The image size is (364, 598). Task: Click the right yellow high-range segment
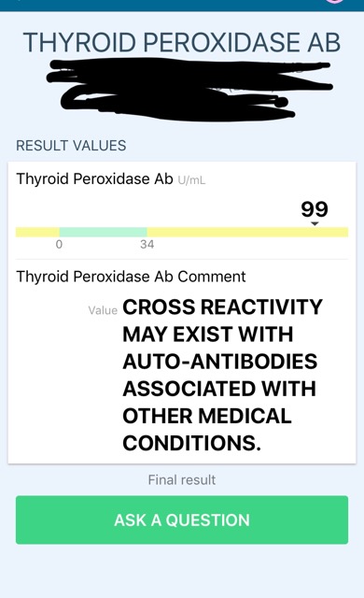(247, 232)
